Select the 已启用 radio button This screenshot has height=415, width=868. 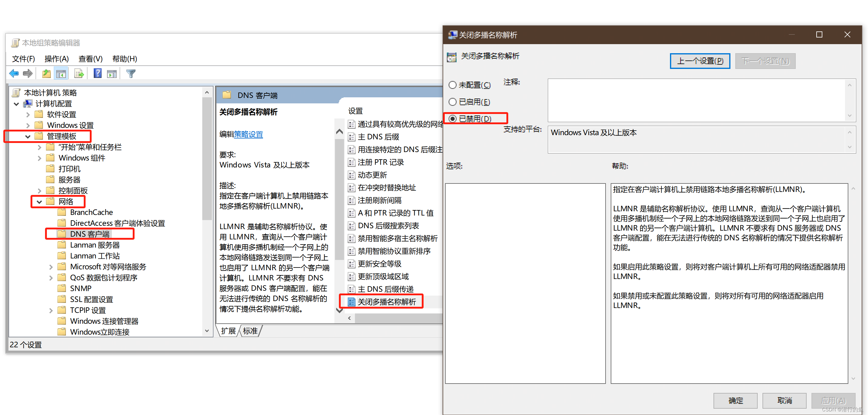[453, 102]
